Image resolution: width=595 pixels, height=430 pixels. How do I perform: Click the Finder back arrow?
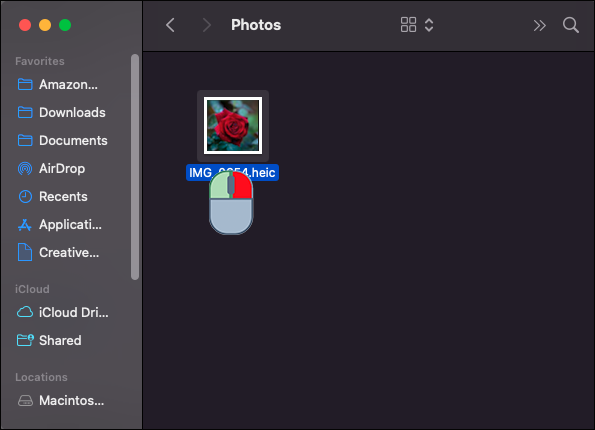coord(170,25)
